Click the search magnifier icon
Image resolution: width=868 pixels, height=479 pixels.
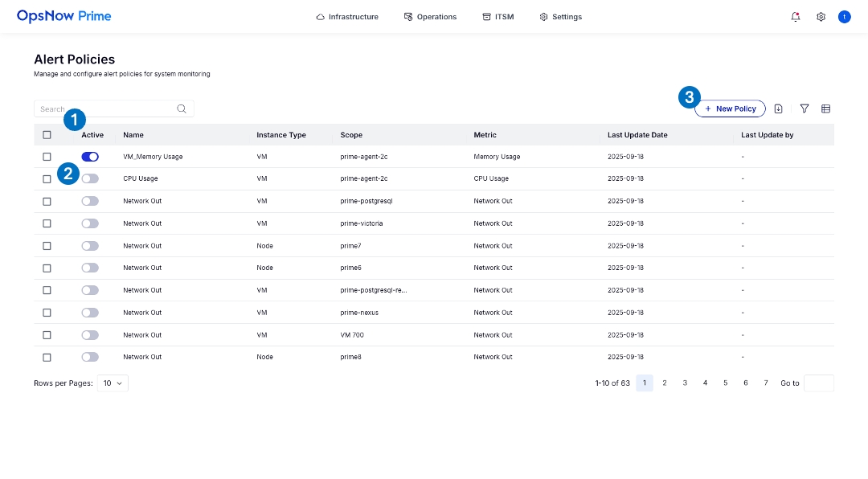click(x=182, y=108)
